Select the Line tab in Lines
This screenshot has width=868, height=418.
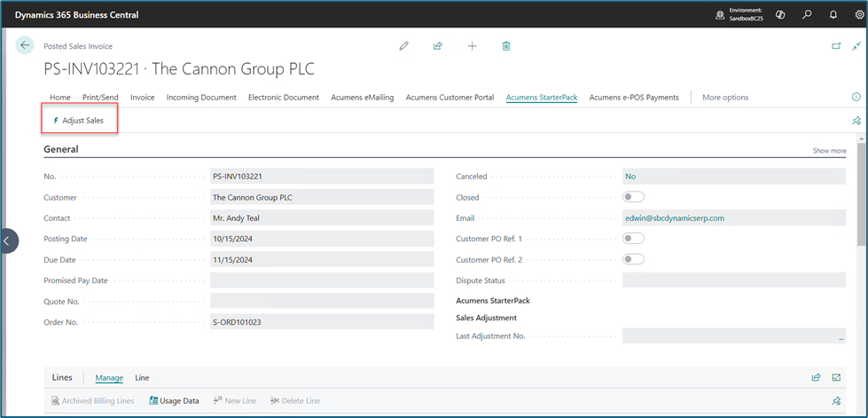(142, 377)
